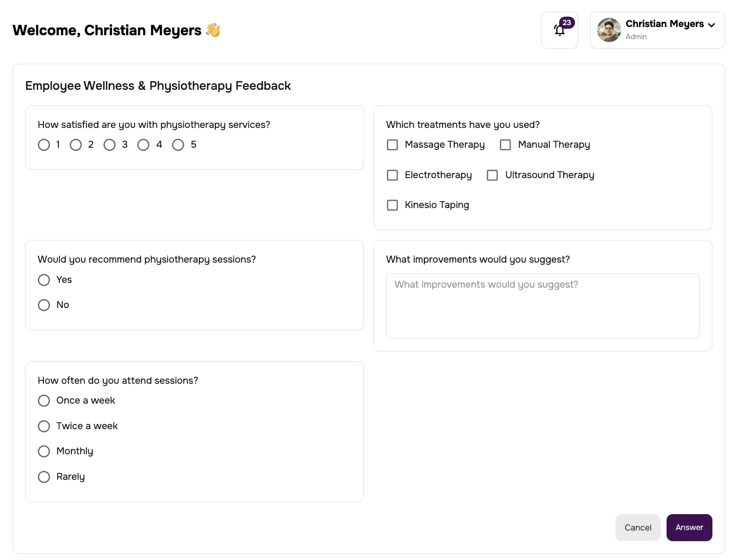The image size is (738, 560).
Task: Click the improvements suggestion text field
Action: pyautogui.click(x=543, y=306)
